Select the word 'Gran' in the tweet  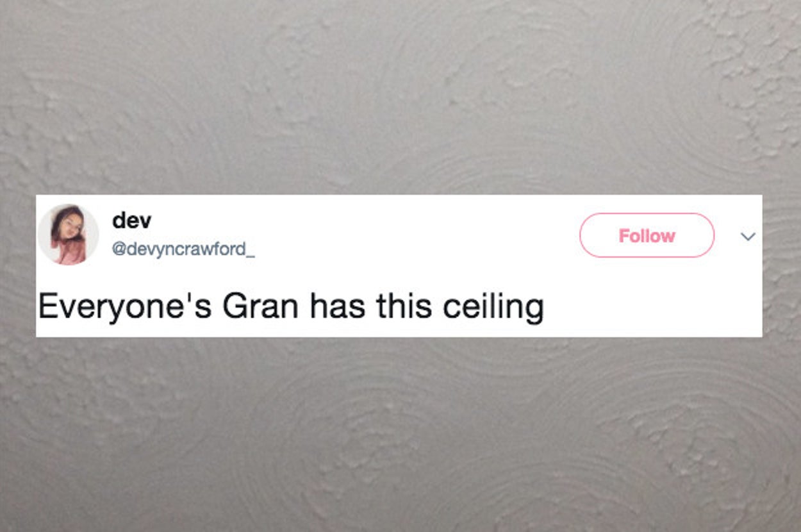click(260, 306)
